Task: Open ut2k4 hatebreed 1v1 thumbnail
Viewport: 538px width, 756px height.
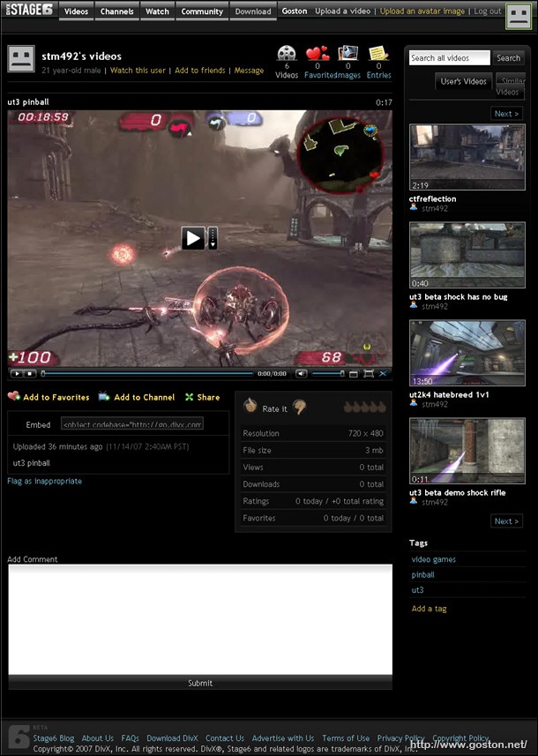Action: [467, 353]
